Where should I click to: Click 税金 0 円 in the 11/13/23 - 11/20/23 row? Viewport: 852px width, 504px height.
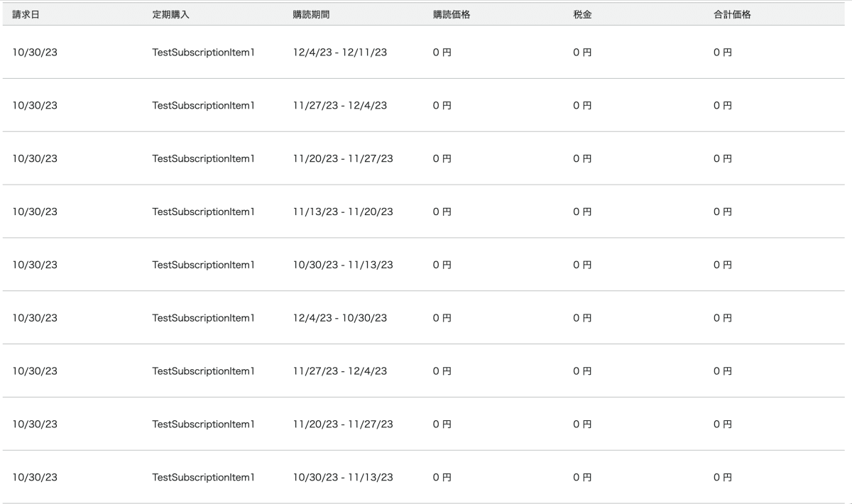click(x=583, y=212)
